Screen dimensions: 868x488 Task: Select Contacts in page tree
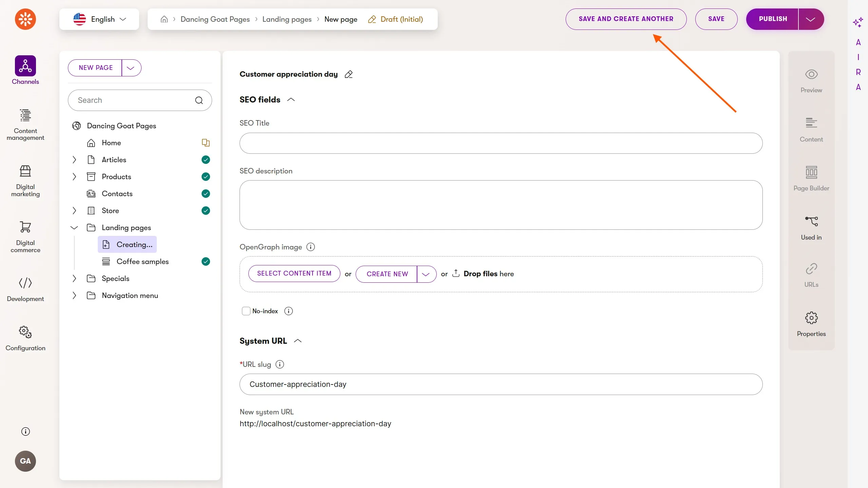[x=117, y=194]
